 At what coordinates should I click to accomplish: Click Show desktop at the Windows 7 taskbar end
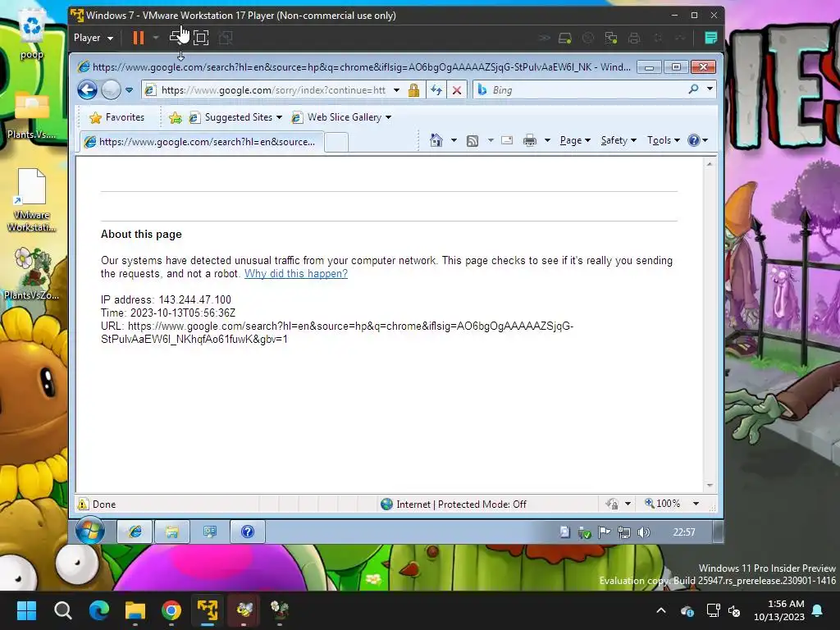click(719, 532)
